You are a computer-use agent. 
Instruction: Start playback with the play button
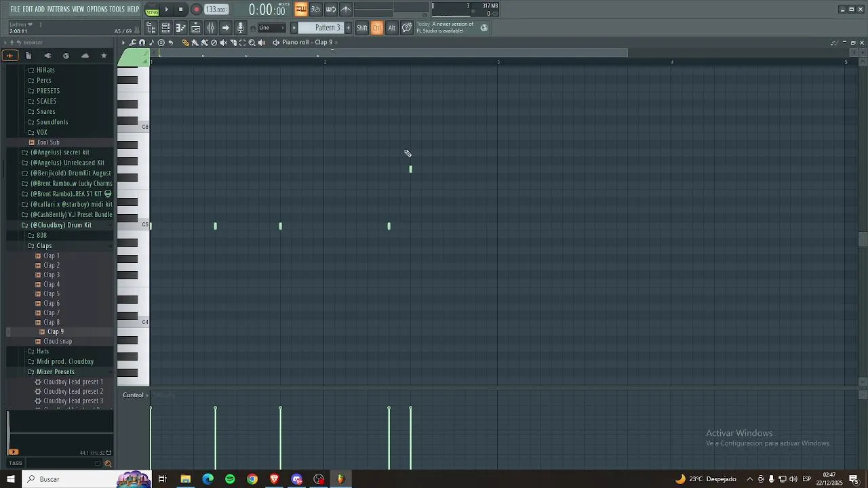coord(167,9)
